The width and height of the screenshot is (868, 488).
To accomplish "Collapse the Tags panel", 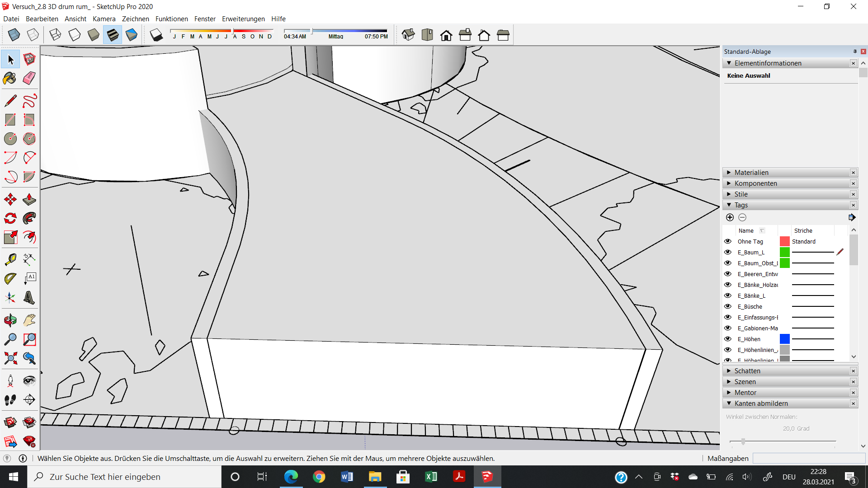I will pyautogui.click(x=741, y=205).
